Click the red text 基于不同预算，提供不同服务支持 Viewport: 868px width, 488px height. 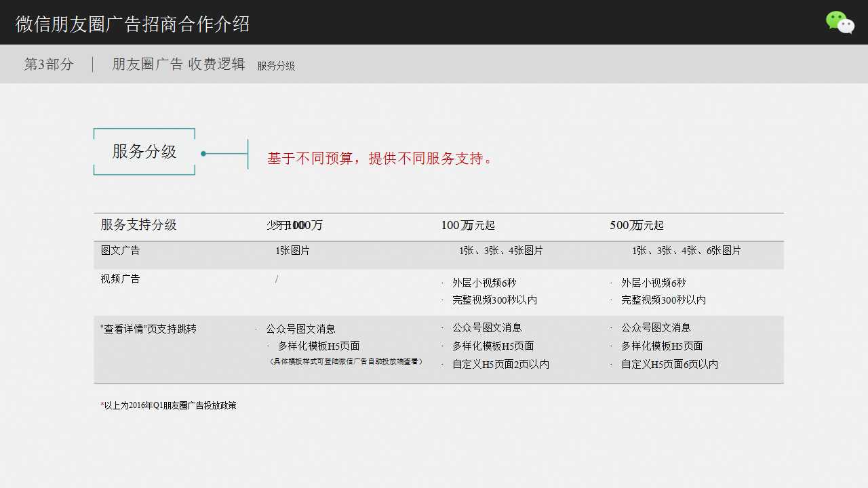[378, 158]
